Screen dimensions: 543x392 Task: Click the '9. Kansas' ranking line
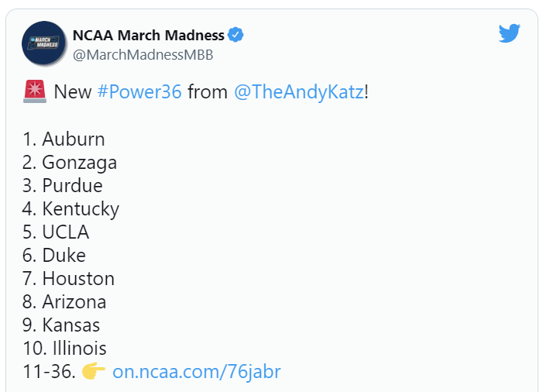click(62, 325)
